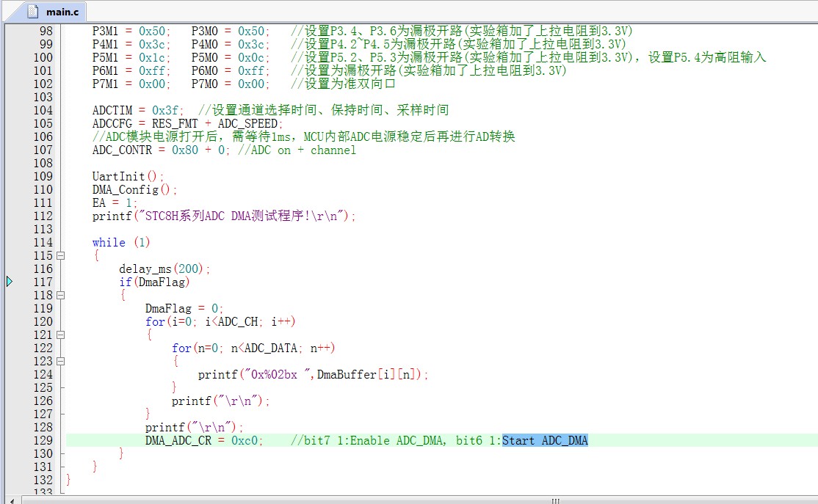Click the comment "//设置为准双向口" at line 102
818x504 pixels.
[x=343, y=84]
